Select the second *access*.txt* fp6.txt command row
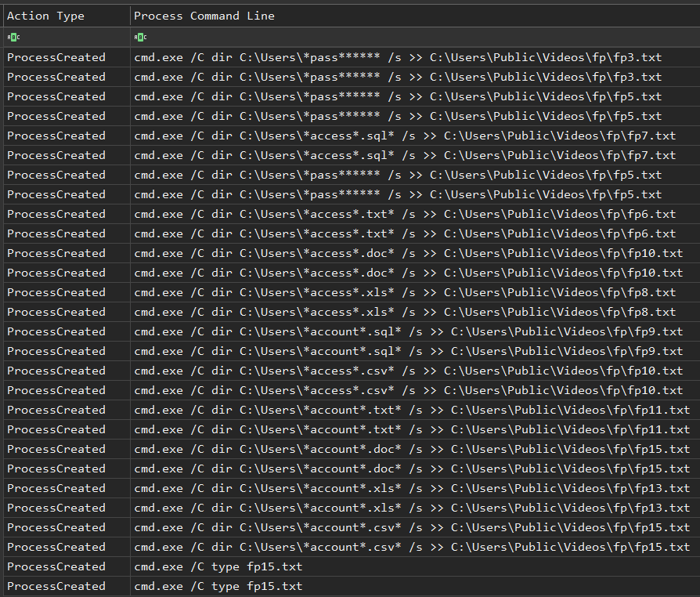The width and height of the screenshot is (700, 597). click(x=404, y=233)
